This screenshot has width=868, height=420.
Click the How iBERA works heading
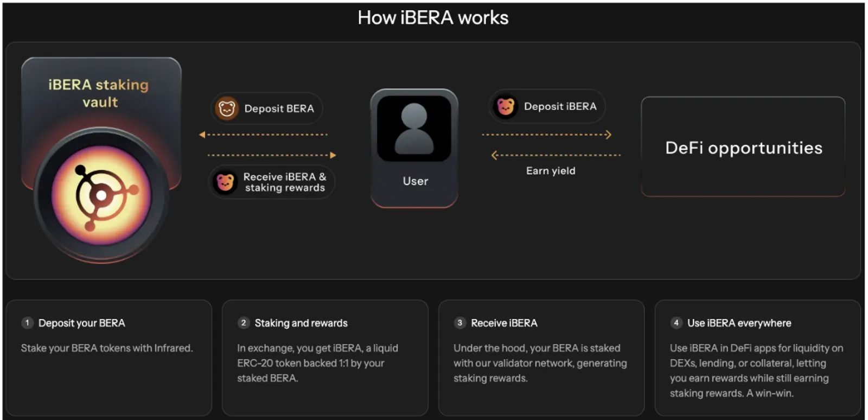pos(433,18)
